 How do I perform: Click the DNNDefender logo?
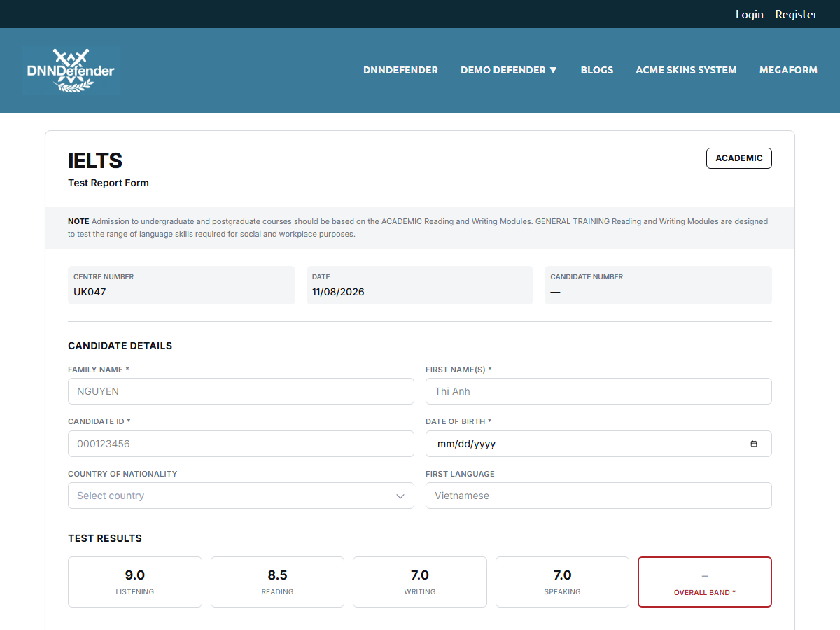coord(71,71)
